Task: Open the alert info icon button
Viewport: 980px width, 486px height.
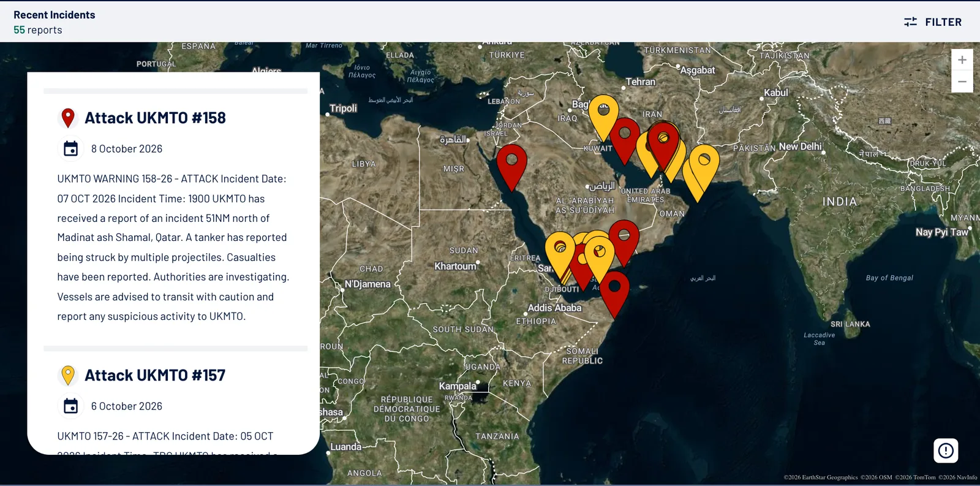Action: pyautogui.click(x=946, y=451)
